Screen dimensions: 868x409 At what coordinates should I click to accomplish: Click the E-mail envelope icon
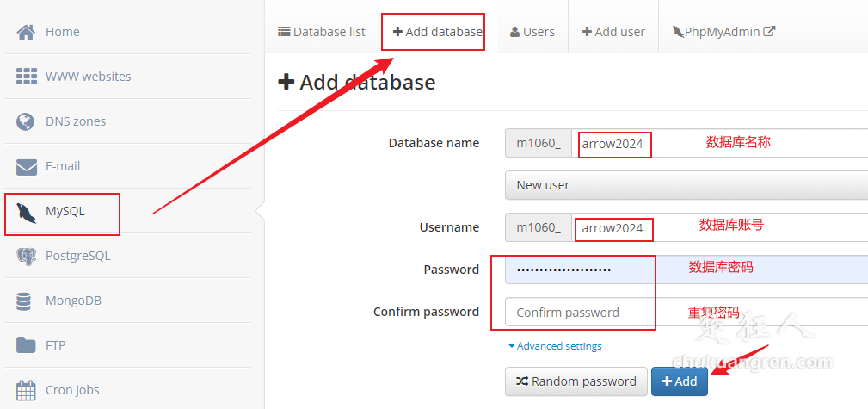27,166
